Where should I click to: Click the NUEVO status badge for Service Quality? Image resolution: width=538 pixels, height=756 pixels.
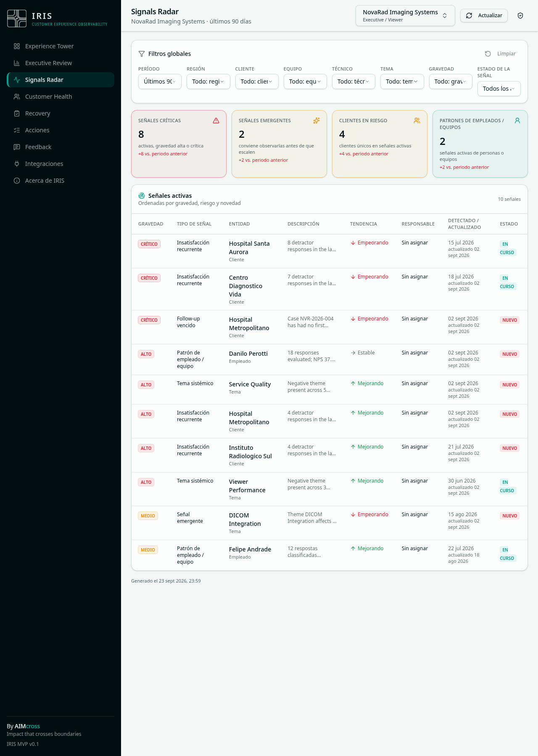tap(509, 385)
